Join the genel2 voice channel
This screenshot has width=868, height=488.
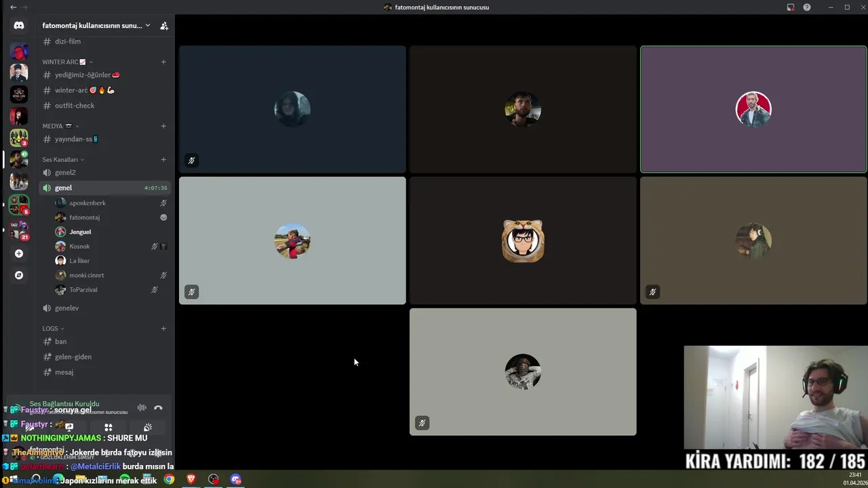[x=105, y=172]
